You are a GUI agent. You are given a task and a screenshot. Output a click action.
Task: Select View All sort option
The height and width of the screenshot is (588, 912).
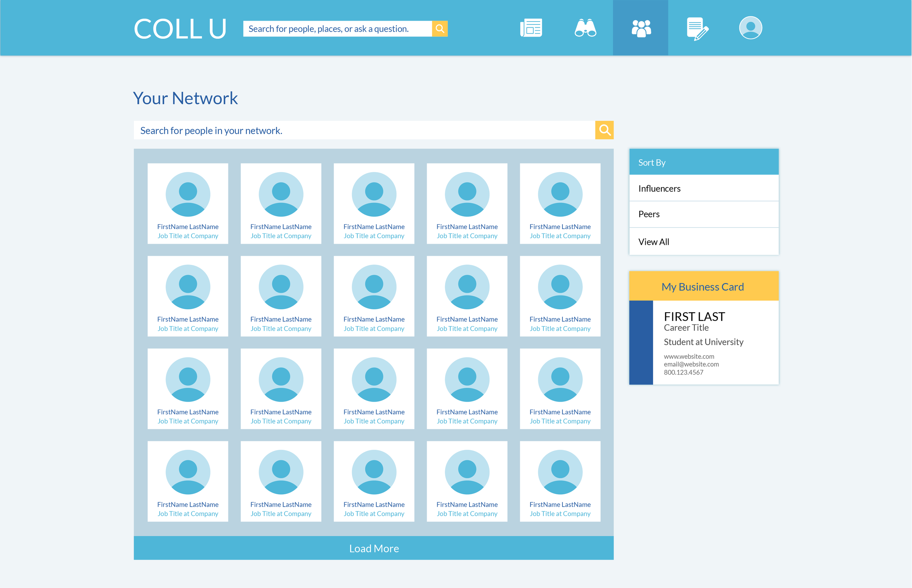[x=704, y=242]
